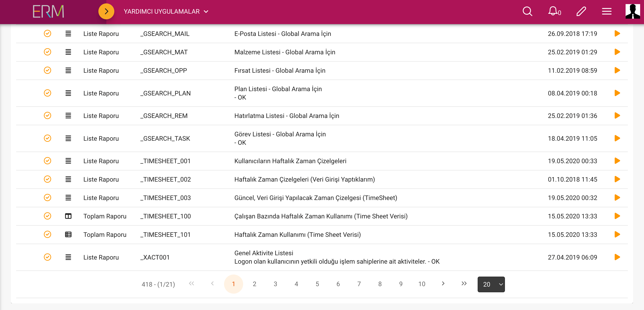Toggle check circle for _TIMESHEET_001 row
The image size is (644, 310).
point(47,161)
